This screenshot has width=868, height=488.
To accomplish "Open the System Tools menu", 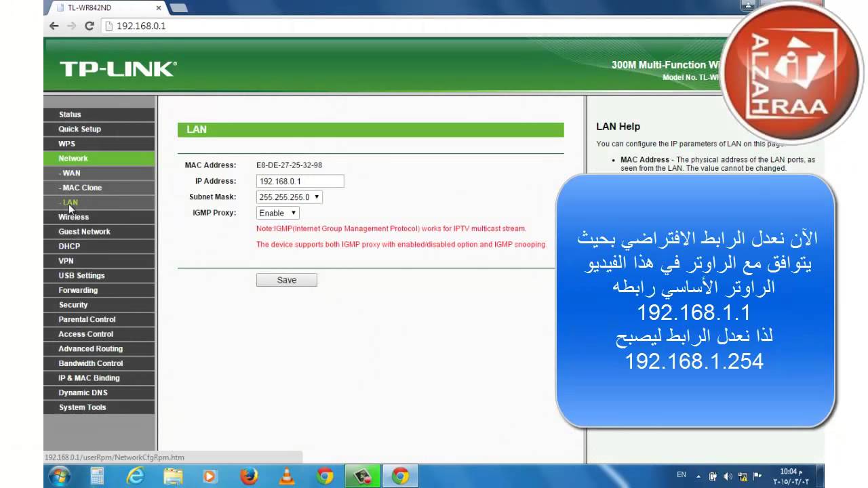I will (99, 407).
